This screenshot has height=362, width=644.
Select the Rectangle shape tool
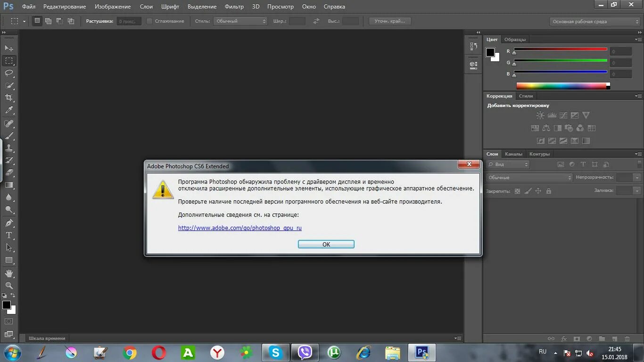9,260
